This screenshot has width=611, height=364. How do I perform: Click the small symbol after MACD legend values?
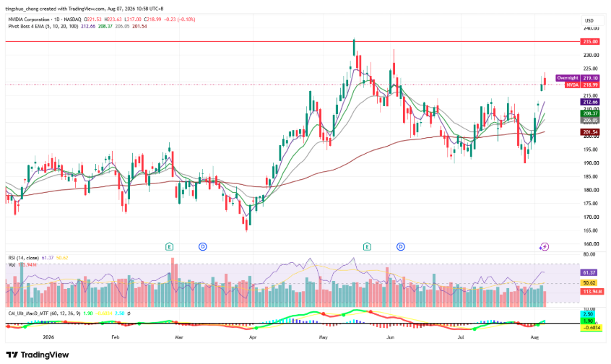[x=129, y=313]
